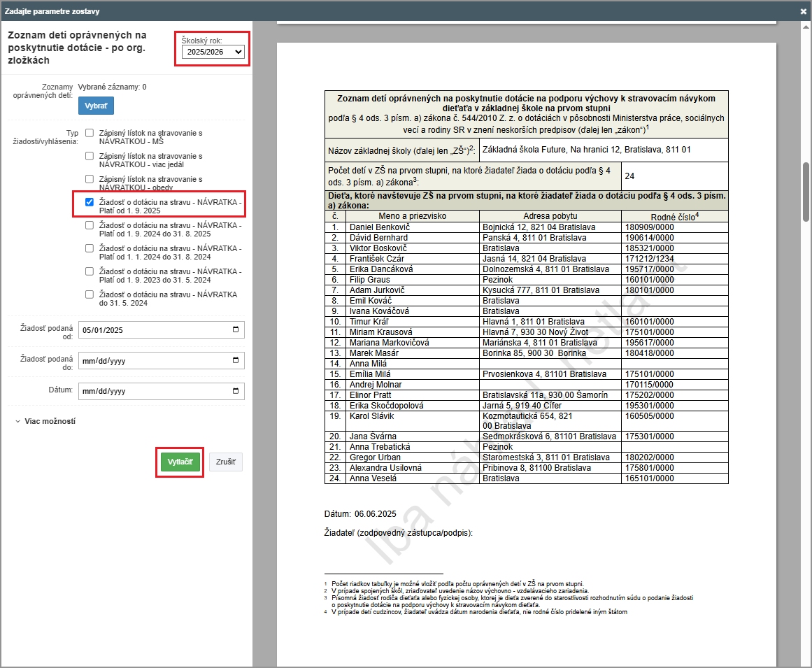The height and width of the screenshot is (668, 812).
Task: Open calendar icon in Dátum field
Action: [x=235, y=390]
